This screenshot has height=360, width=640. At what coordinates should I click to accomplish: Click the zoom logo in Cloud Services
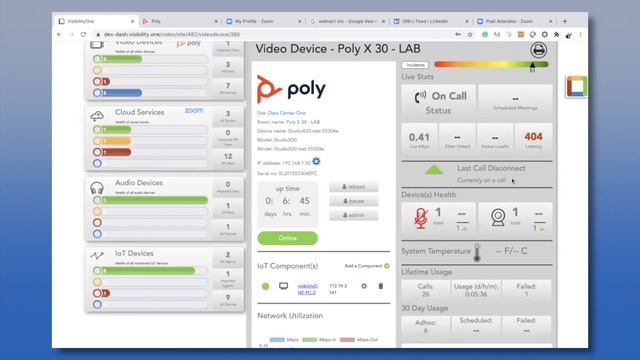coord(193,111)
